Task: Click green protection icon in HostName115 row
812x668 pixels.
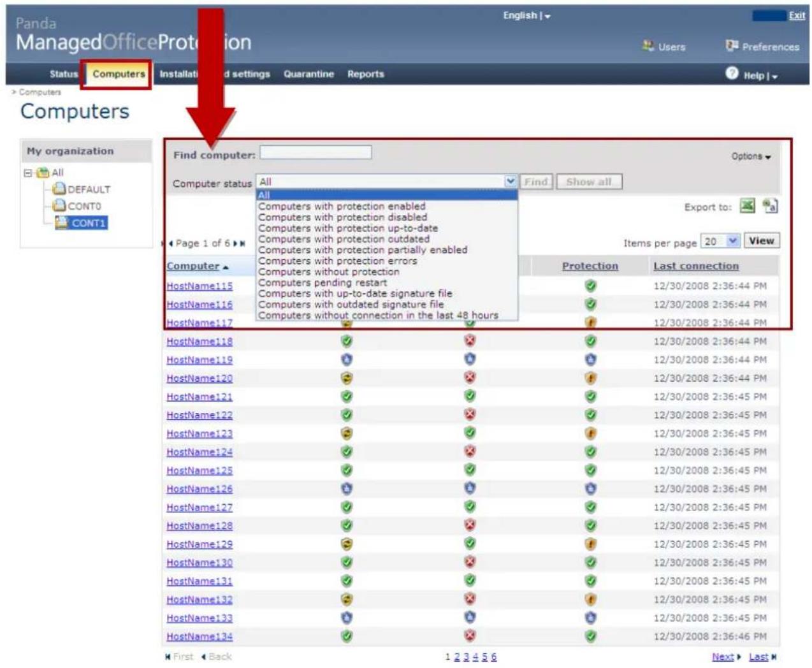Action: click(x=591, y=286)
